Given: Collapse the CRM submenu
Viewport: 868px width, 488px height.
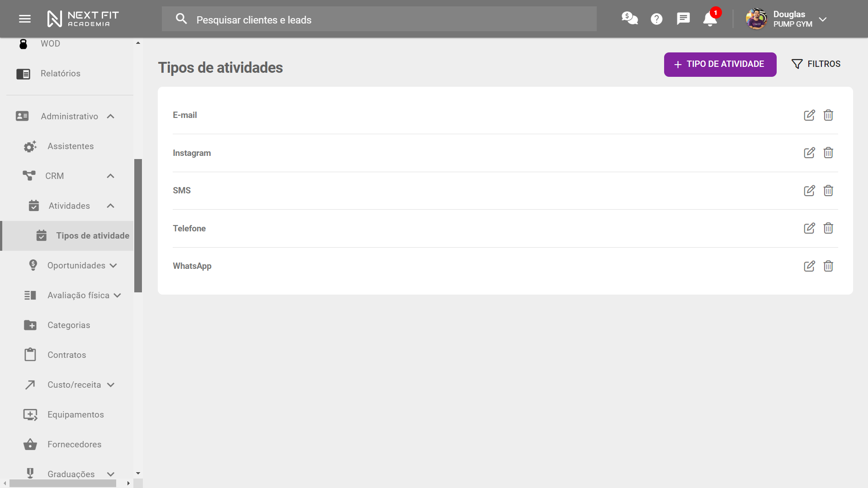Looking at the screenshot, I should [x=111, y=176].
